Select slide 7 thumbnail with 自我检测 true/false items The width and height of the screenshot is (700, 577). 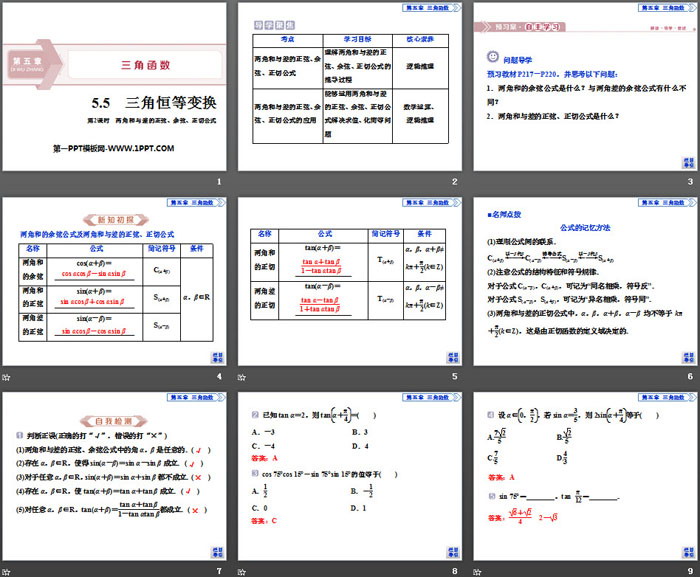pos(114,477)
